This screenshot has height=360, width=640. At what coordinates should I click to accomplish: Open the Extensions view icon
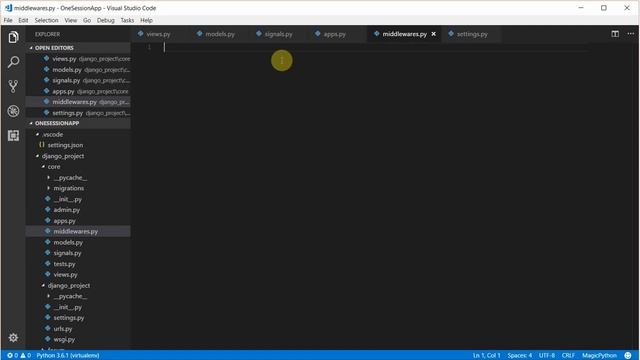[13, 136]
